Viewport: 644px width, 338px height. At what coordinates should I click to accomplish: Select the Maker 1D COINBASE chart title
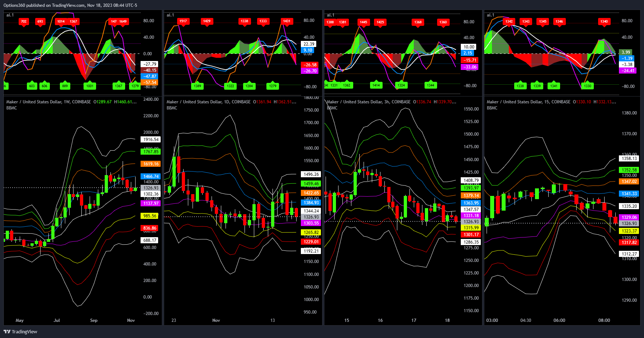(208, 102)
